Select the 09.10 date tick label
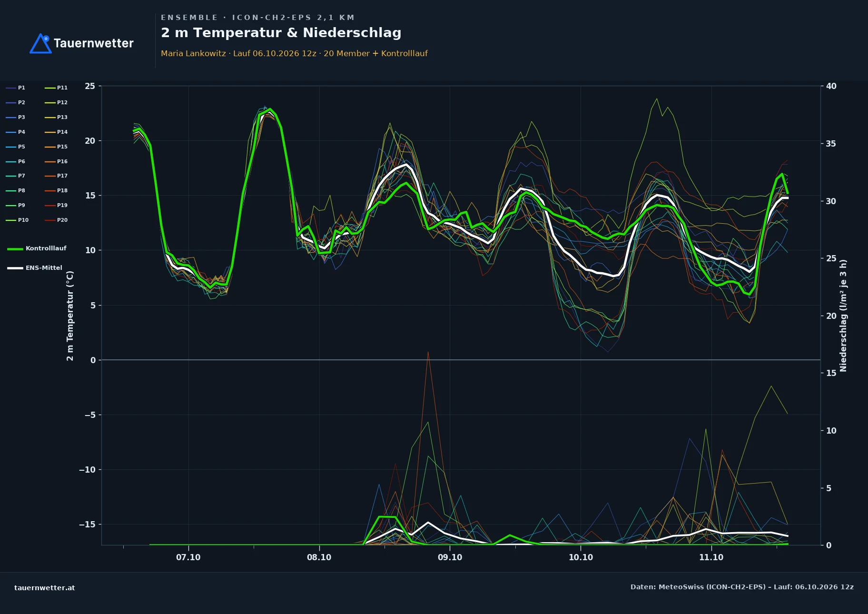 coord(450,557)
